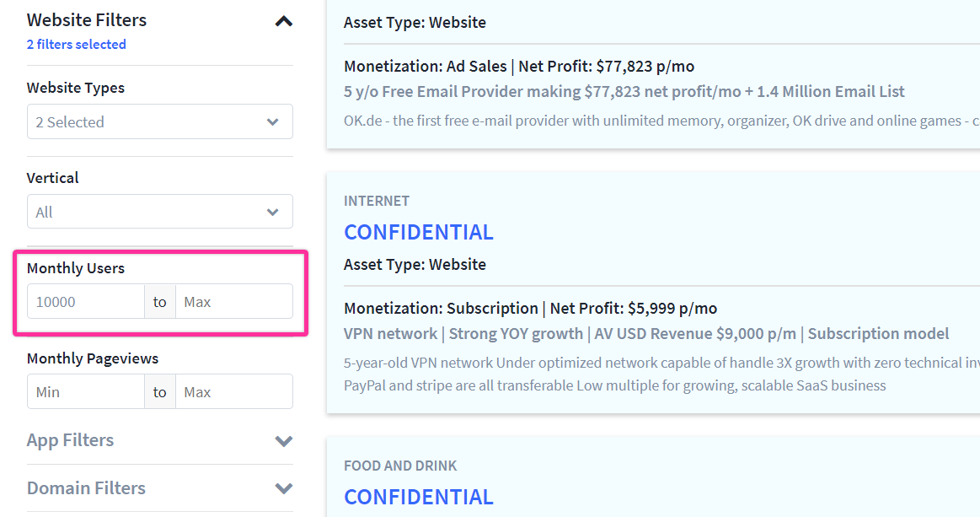Click the Domain Filters section heading
Image resolution: width=980 pixels, height=517 pixels.
coord(86,488)
